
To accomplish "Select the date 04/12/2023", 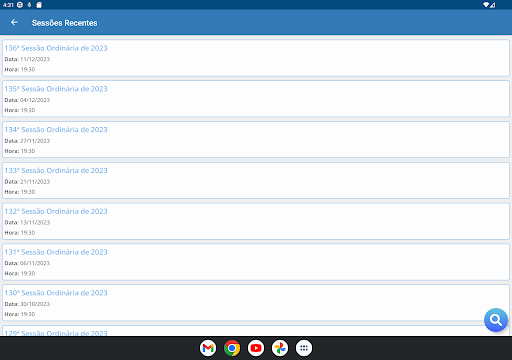I will point(35,100).
